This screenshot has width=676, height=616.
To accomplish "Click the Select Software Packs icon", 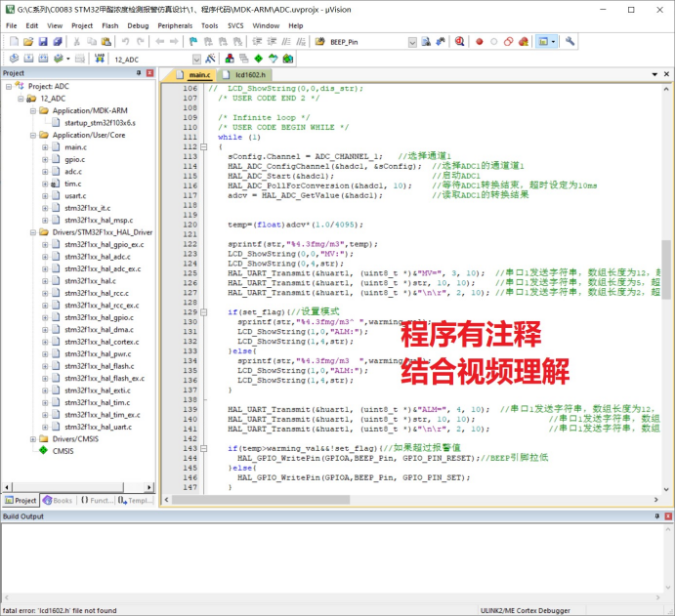I will (273, 59).
